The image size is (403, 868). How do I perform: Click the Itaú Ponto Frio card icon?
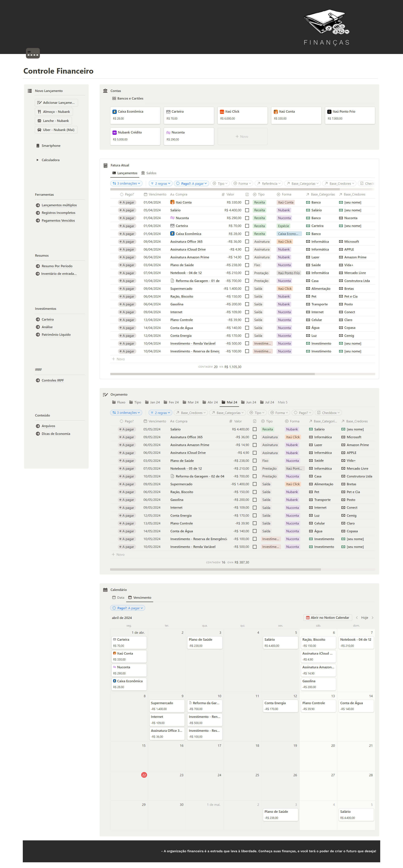click(x=329, y=112)
